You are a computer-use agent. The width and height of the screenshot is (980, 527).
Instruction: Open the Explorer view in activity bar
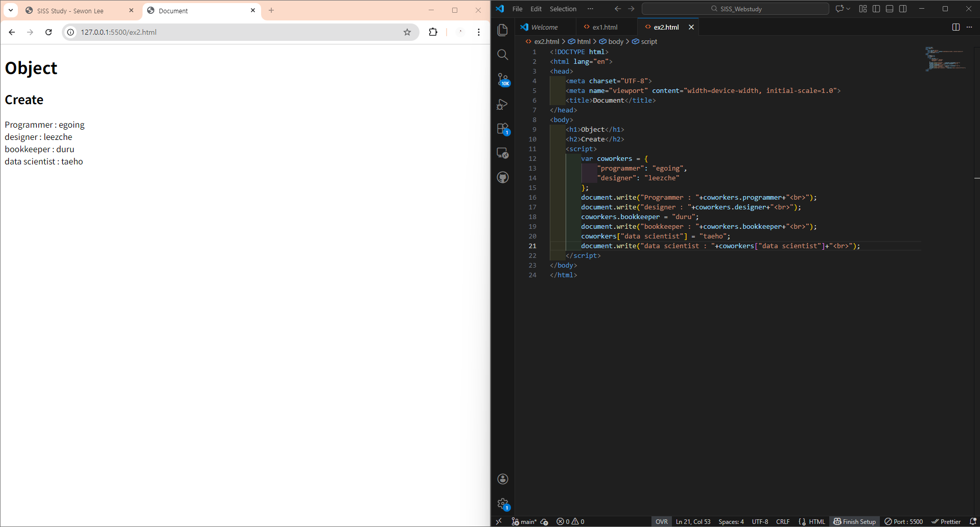503,30
